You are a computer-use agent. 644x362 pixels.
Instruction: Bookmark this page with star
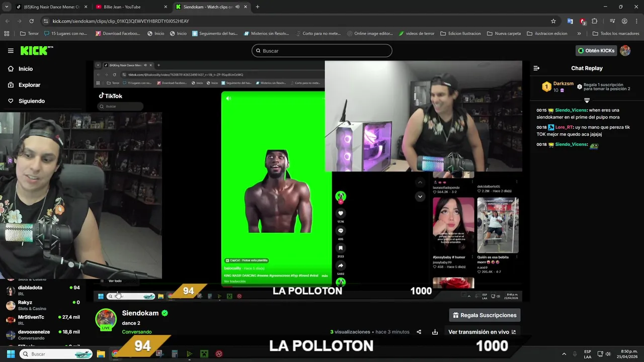coord(553,21)
